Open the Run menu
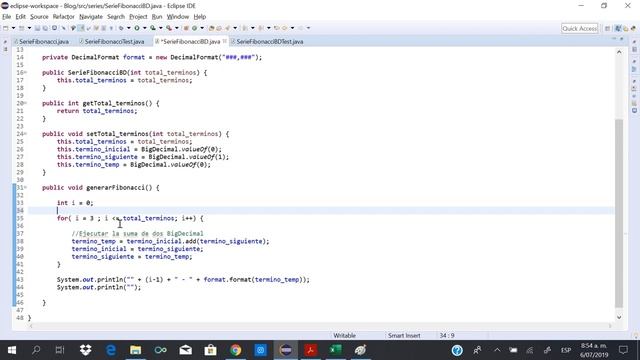This screenshot has height=360, width=640. [157, 17]
